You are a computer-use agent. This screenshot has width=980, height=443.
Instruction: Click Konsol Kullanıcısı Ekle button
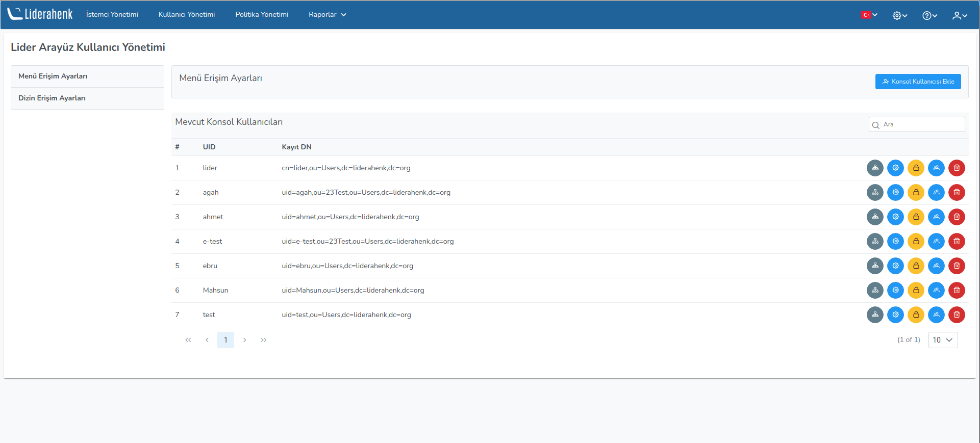[918, 82]
